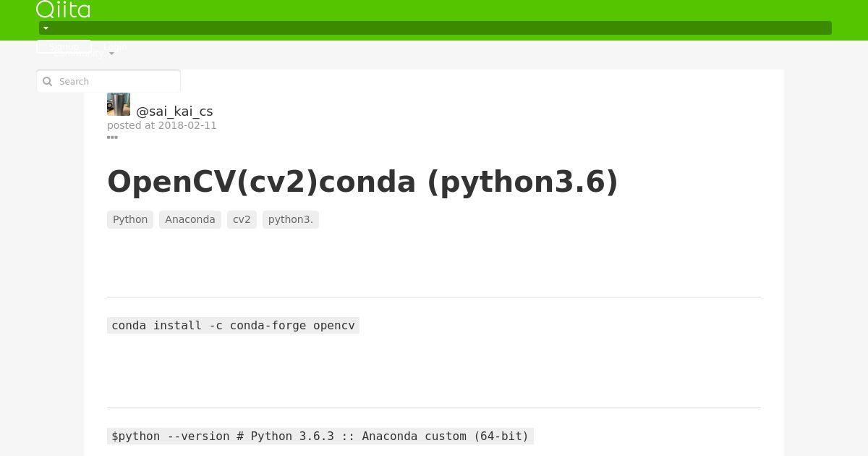Open the three-dot article options icon
Viewport: 868px width, 456px height.
112,138
